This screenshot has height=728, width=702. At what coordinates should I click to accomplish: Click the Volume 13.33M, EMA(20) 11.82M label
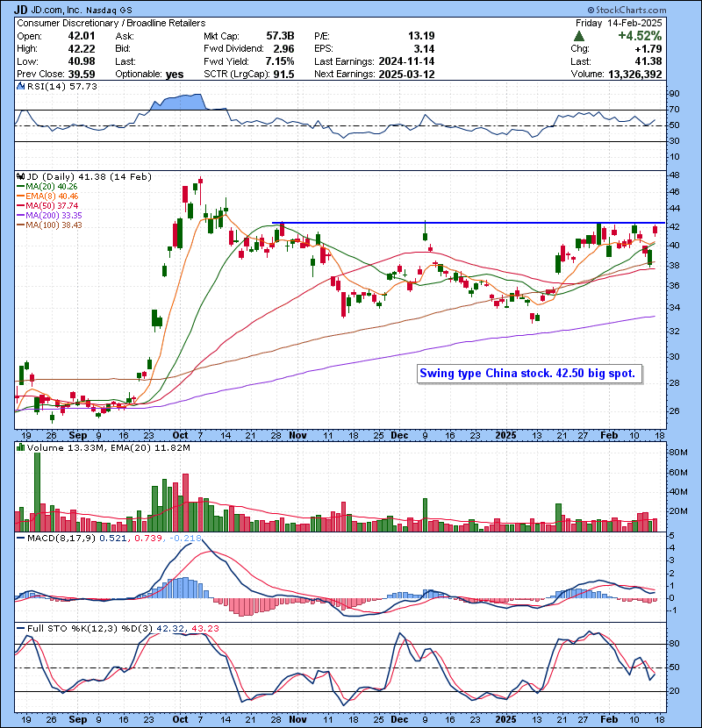pos(108,447)
